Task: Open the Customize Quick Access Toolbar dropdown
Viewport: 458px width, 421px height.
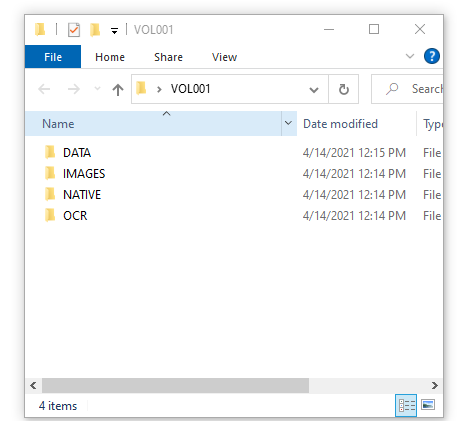Action: (x=114, y=31)
